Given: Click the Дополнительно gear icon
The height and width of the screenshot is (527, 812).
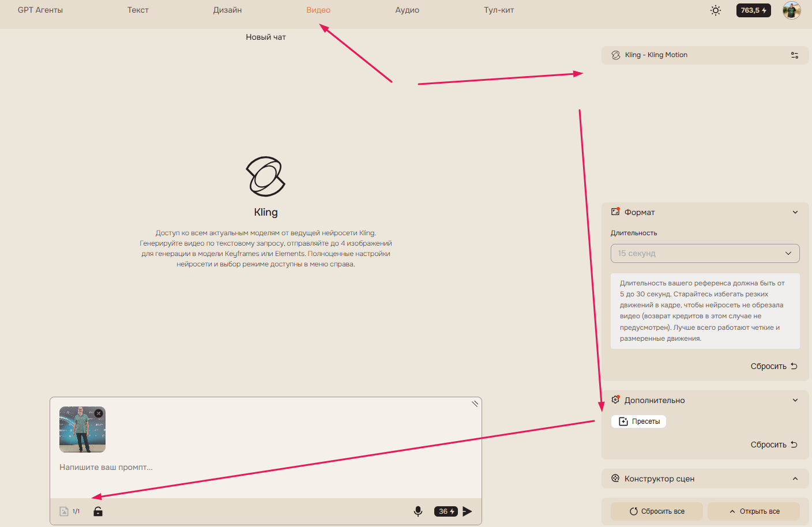Looking at the screenshot, I should pyautogui.click(x=615, y=400).
